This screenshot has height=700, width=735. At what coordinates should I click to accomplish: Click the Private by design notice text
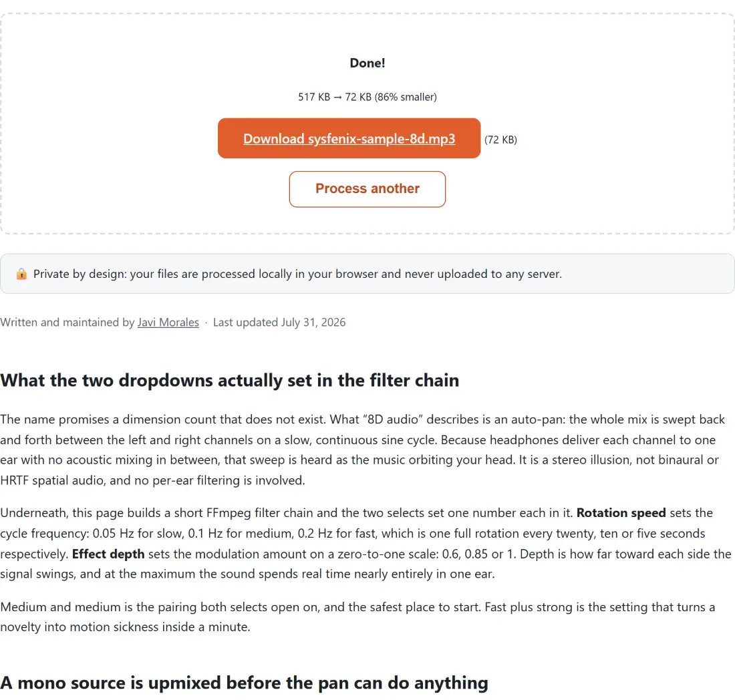tap(297, 274)
